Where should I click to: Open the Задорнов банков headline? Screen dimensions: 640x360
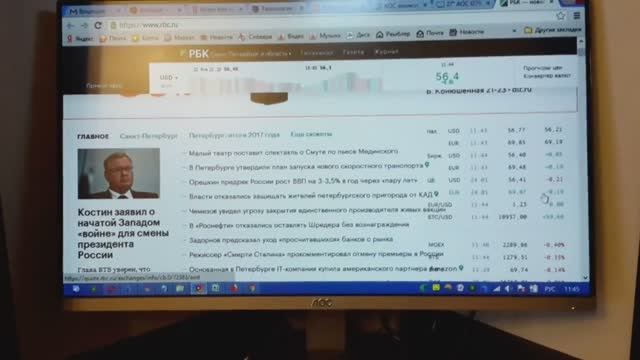click(291, 240)
